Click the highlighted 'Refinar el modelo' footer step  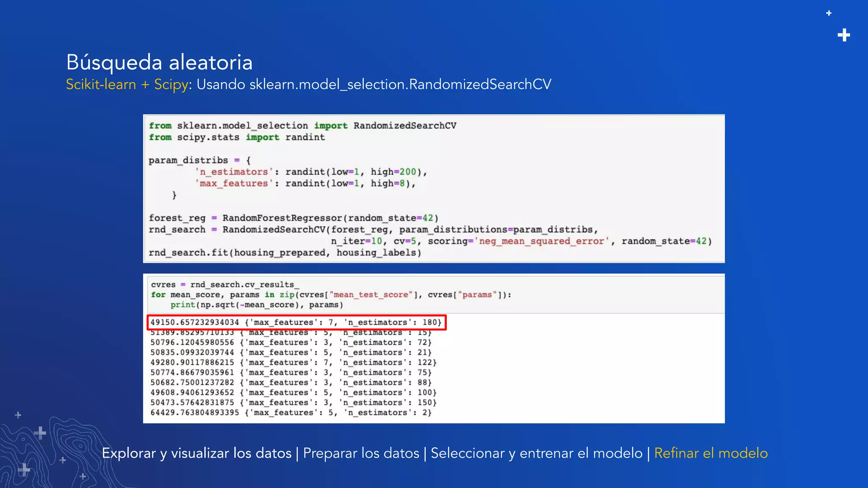pos(711,453)
